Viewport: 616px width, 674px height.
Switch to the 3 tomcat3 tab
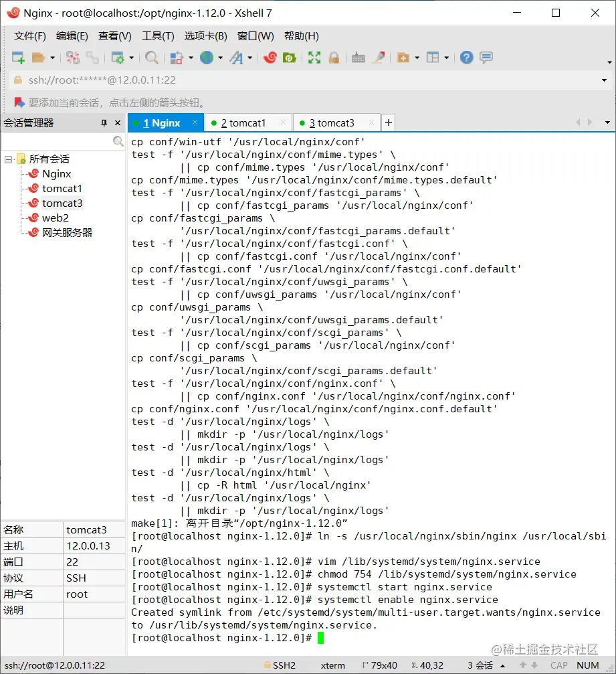point(332,123)
